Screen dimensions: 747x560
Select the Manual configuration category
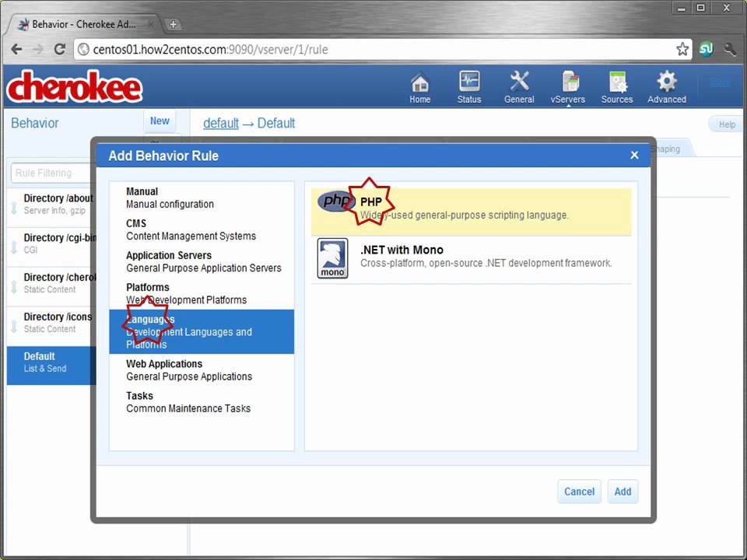202,198
